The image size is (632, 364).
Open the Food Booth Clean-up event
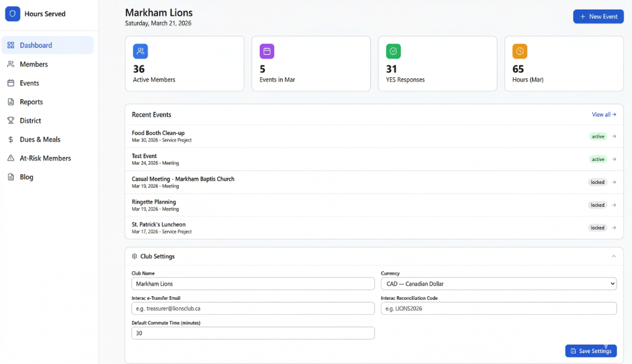click(374, 136)
